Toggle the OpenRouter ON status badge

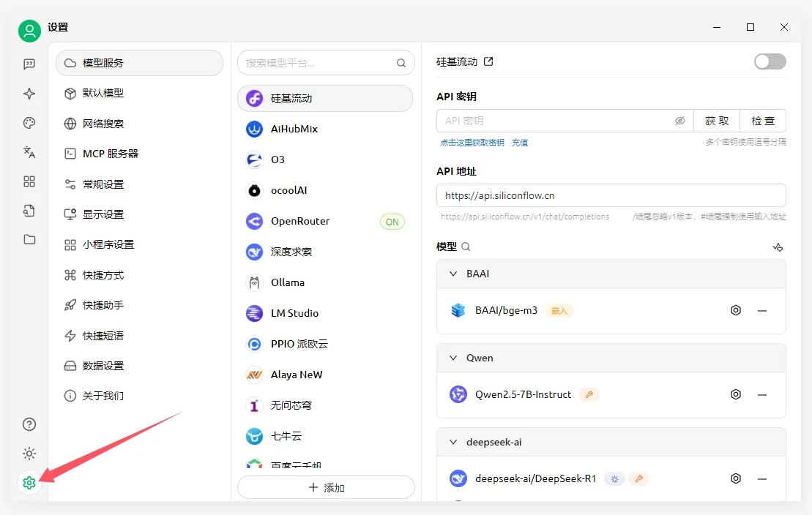(392, 222)
